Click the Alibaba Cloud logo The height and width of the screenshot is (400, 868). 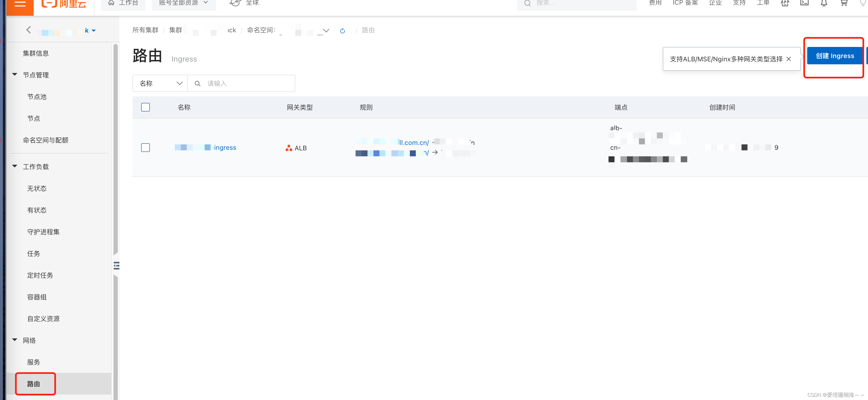64,4
